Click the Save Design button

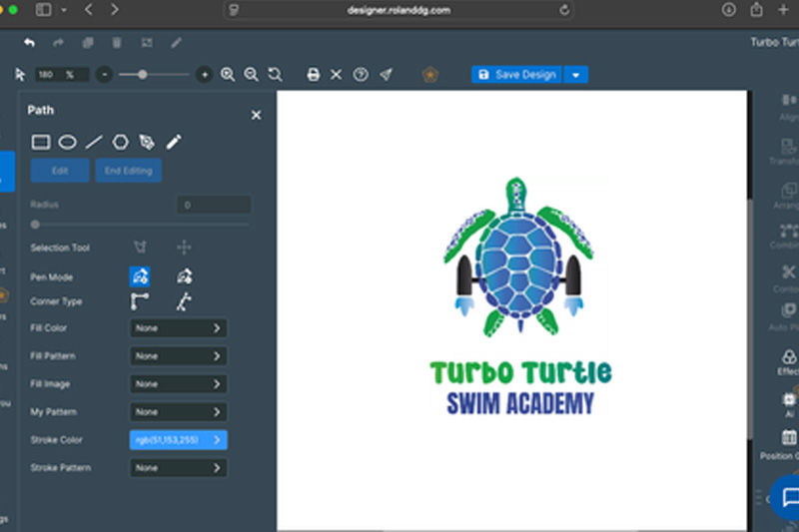pos(516,75)
